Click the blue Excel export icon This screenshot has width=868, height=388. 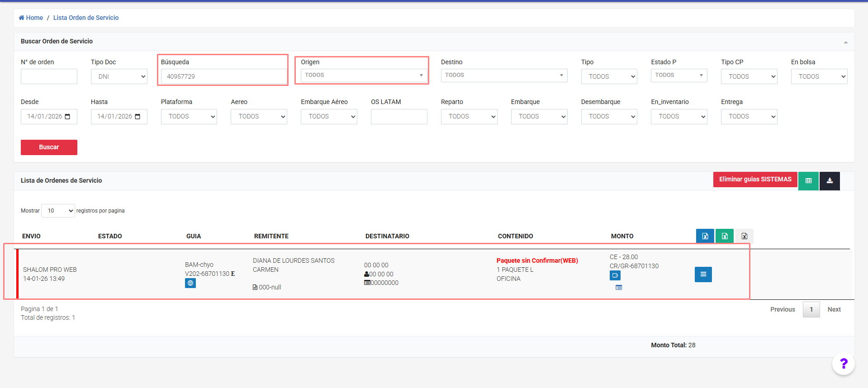[x=705, y=236]
